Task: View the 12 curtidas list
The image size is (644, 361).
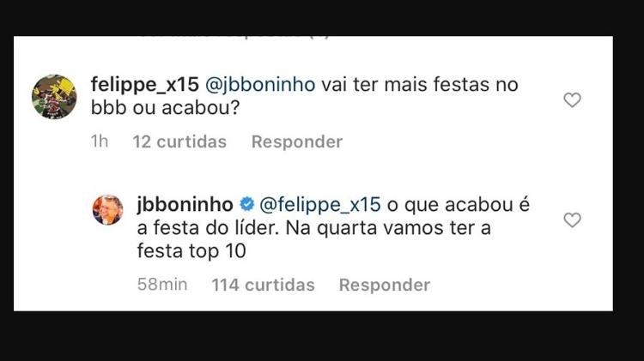Action: [x=179, y=141]
